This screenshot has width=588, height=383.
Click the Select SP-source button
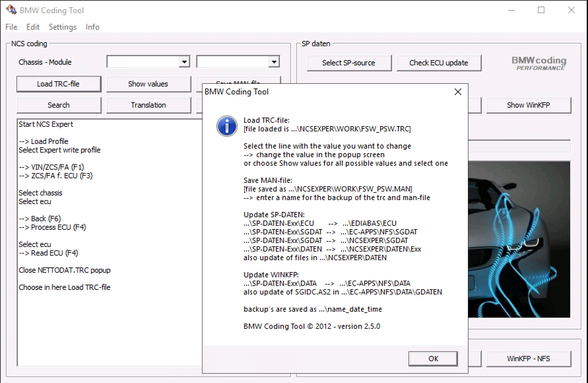pyautogui.click(x=349, y=63)
